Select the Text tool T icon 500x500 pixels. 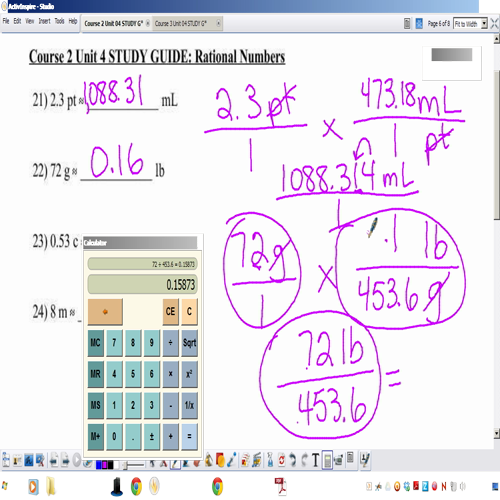pos(315,460)
